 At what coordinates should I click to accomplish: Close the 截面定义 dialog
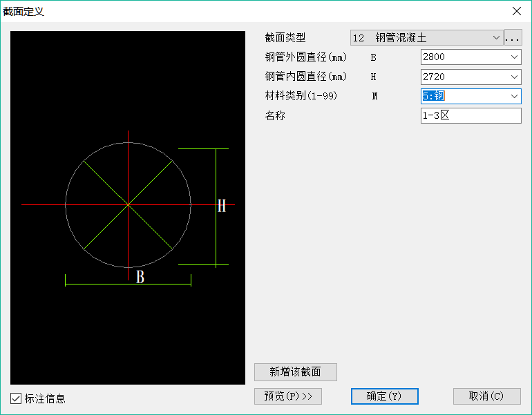[x=516, y=11]
